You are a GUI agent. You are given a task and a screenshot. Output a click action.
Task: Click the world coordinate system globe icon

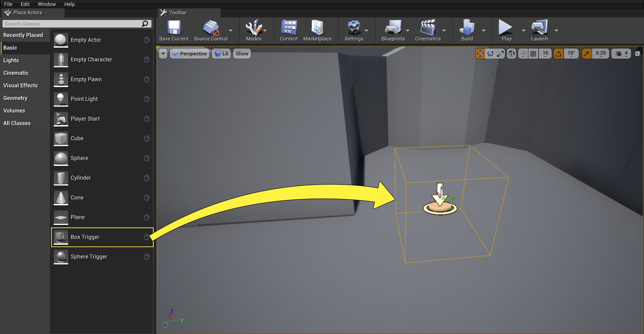(x=512, y=54)
